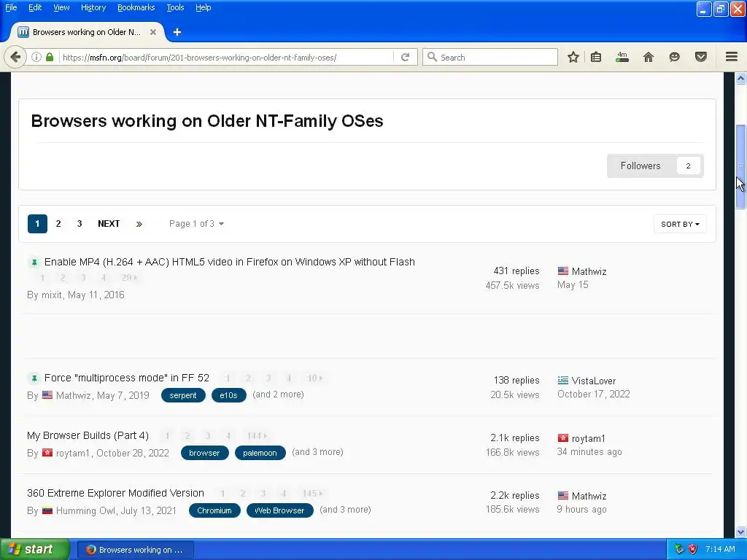Viewport: 747px width, 560px height.
Task: Open the Bookmarks menu
Action: 136,7
